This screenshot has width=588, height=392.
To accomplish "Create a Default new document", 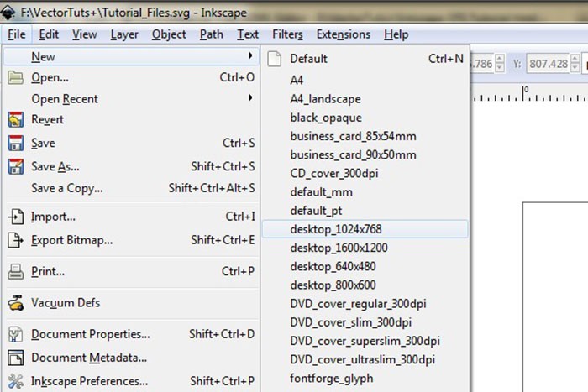I will (308, 59).
